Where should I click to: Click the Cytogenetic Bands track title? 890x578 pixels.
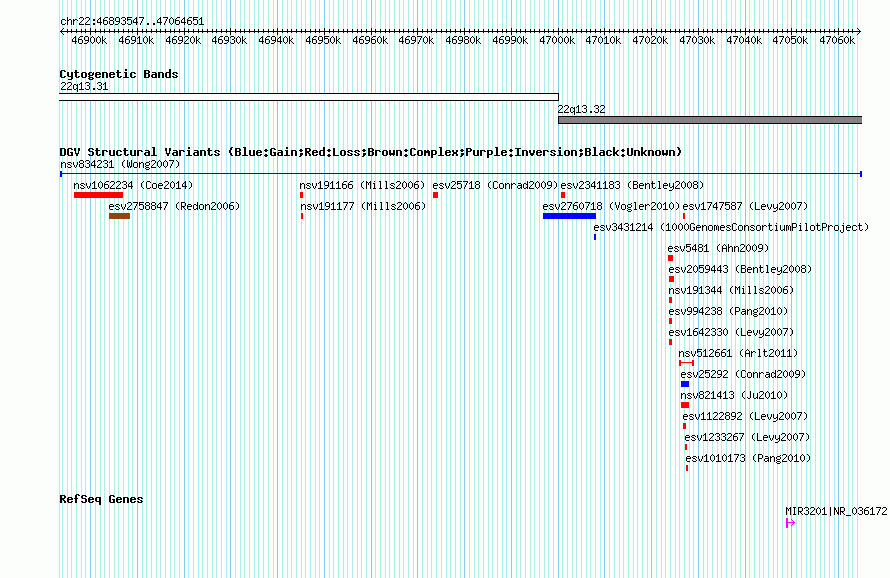click(119, 74)
